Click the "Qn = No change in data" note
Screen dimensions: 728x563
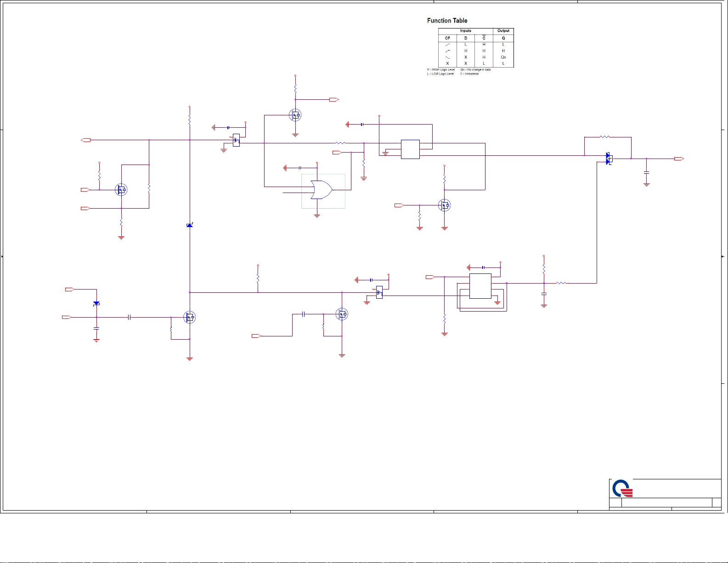(x=475, y=70)
